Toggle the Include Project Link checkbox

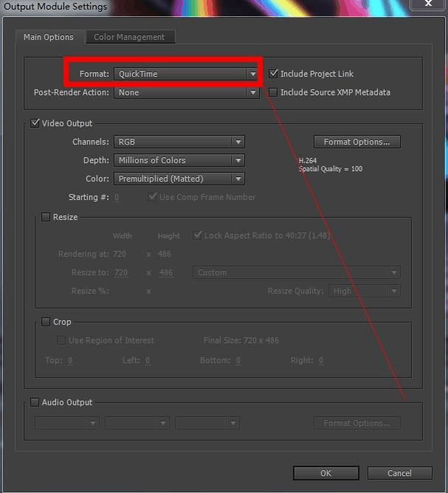[274, 74]
